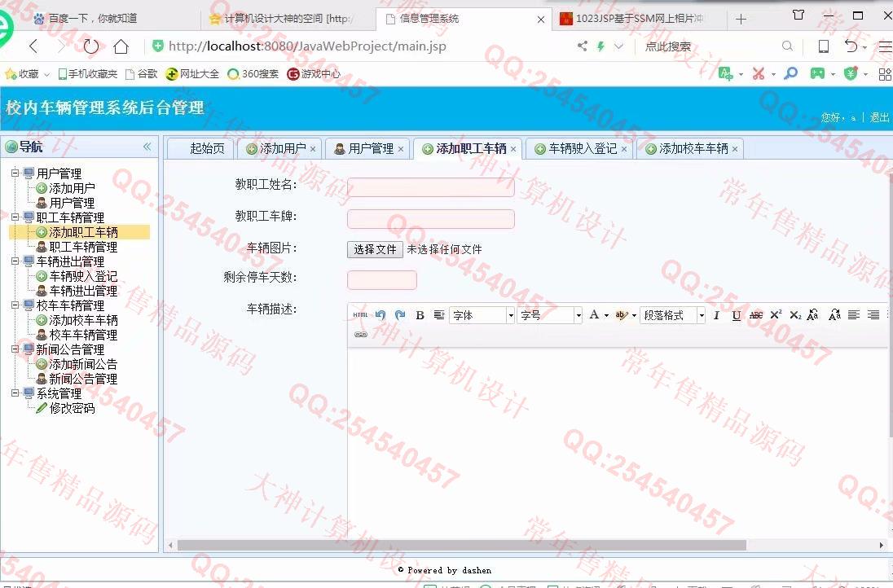Align text left in editor
Screen dimensions: 893x588
tap(854, 315)
